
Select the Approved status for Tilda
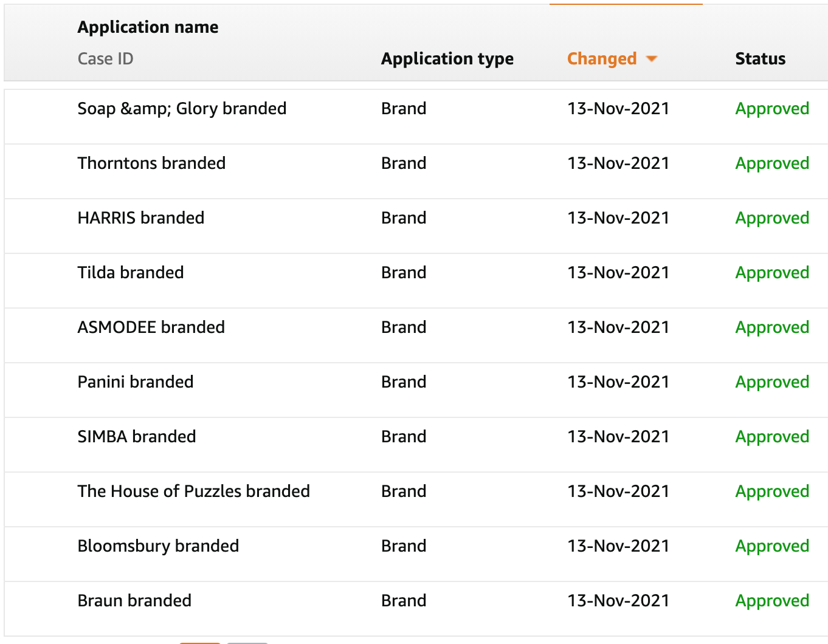click(772, 273)
